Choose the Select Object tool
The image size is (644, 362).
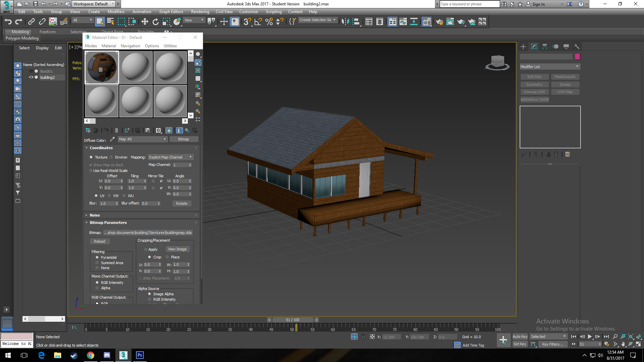point(100,22)
